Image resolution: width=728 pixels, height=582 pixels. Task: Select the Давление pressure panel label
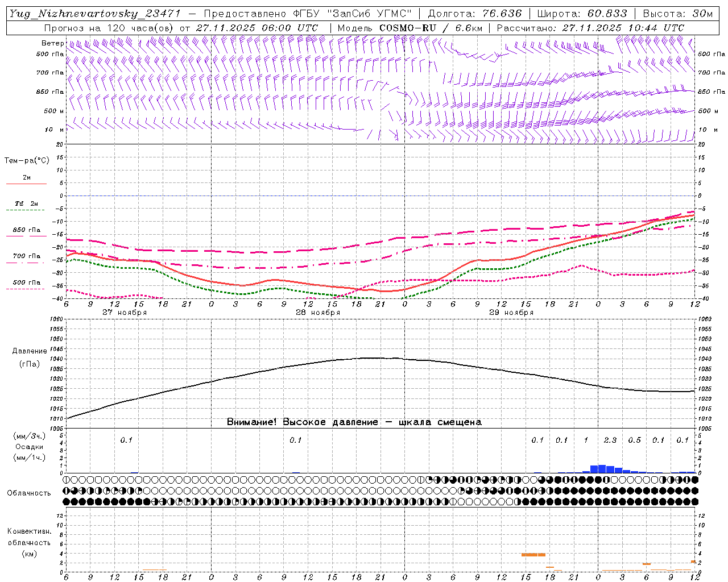click(30, 351)
